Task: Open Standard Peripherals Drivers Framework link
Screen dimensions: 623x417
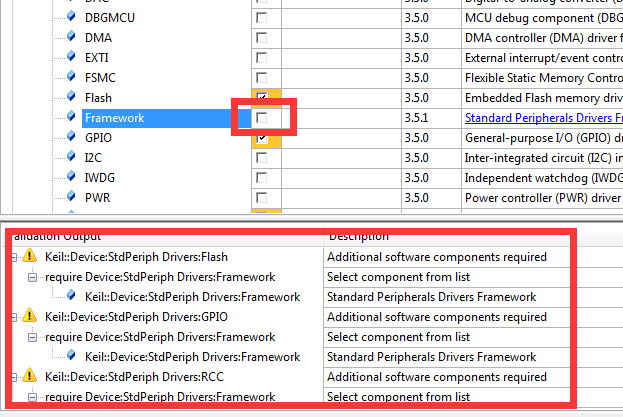Action: pos(544,118)
